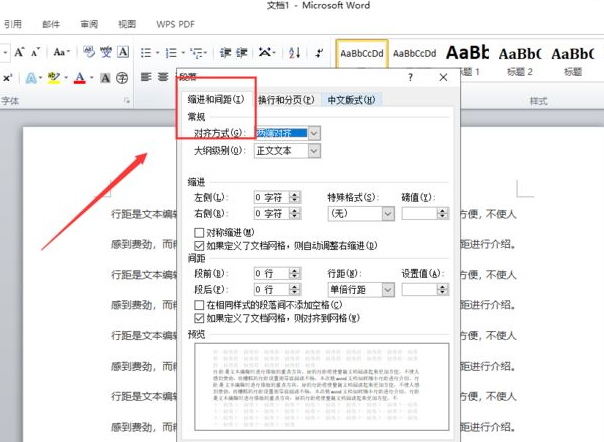Click the text highlight color pen icon

click(56, 77)
